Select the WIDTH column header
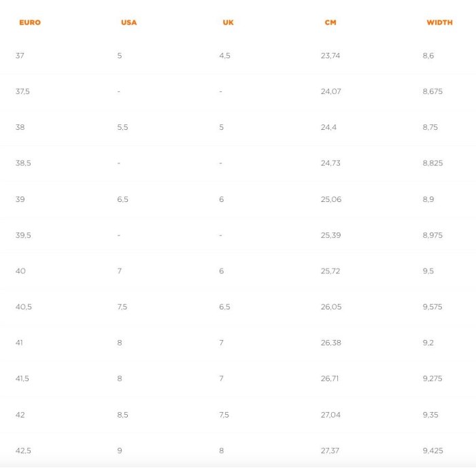 click(439, 22)
